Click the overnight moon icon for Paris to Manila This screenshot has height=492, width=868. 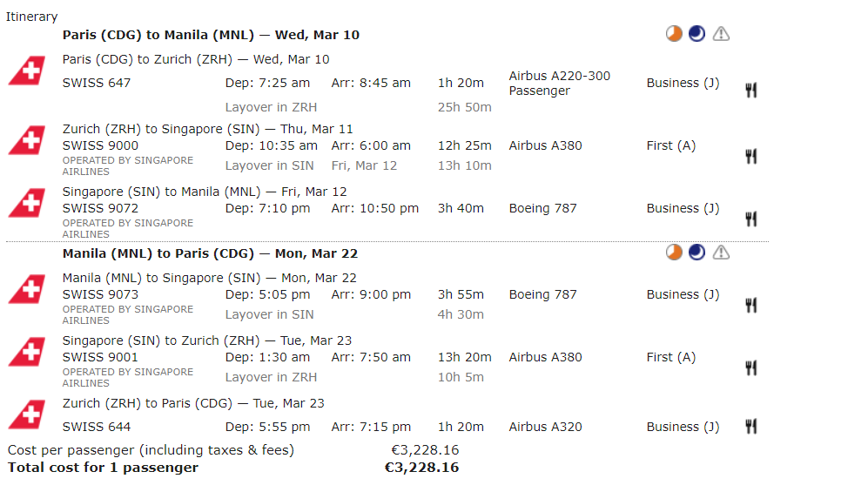coord(696,34)
